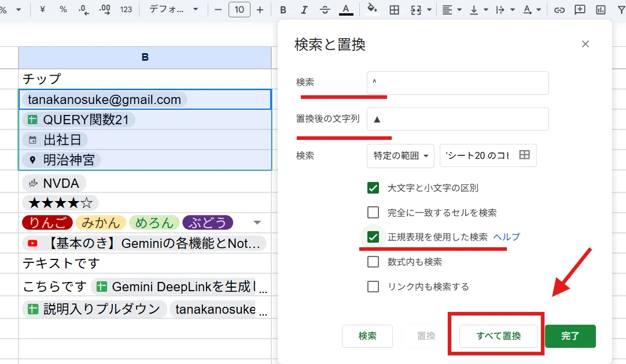Open text wrapping options
This screenshot has width=626, height=364.
[505, 10]
